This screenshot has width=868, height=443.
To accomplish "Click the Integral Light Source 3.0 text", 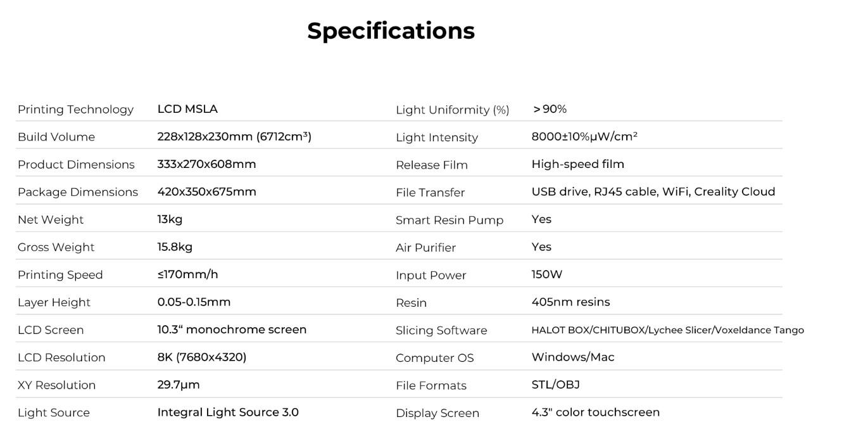I will click(x=228, y=412).
